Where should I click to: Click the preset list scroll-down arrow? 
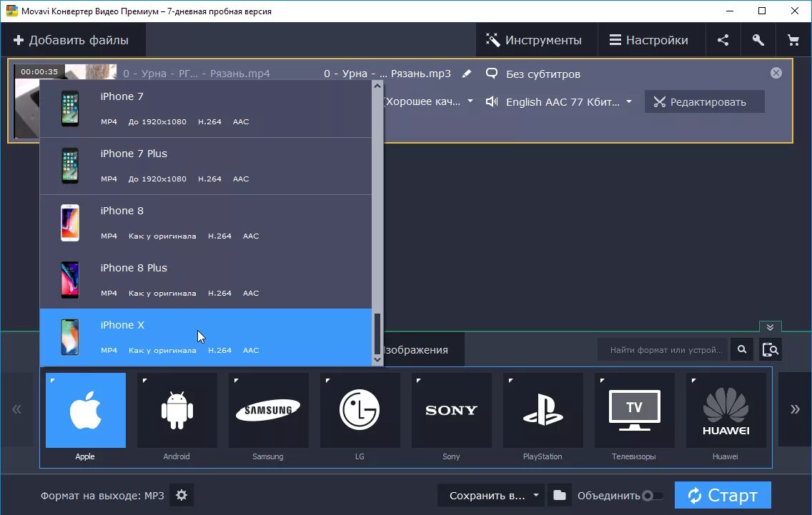tap(377, 359)
